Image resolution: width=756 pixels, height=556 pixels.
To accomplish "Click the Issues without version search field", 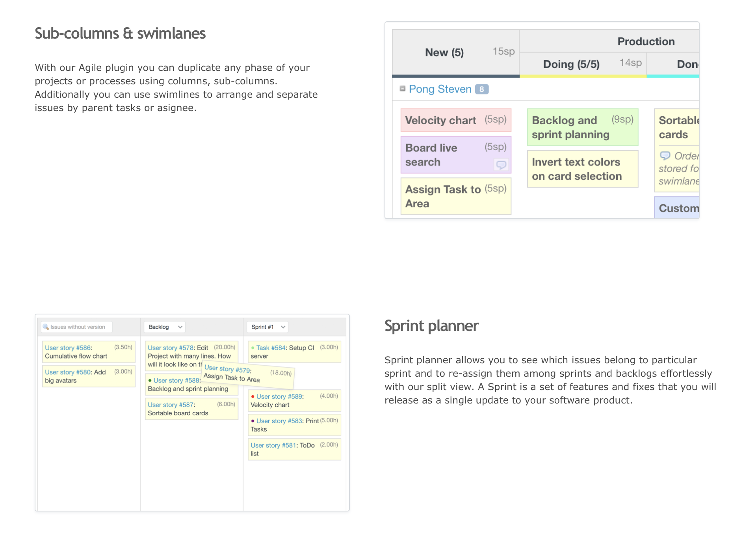I will [78, 327].
